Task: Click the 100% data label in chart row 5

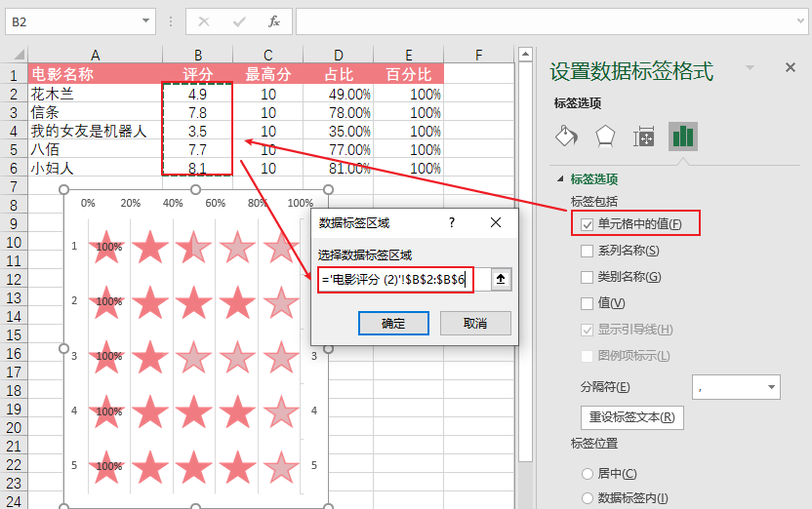Action: [109, 466]
